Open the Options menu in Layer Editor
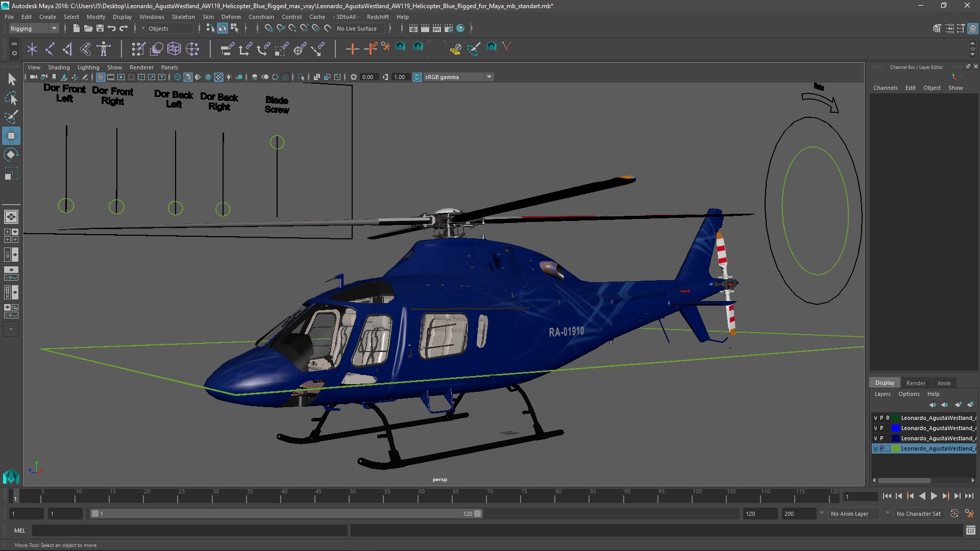The image size is (980, 551). click(x=909, y=394)
